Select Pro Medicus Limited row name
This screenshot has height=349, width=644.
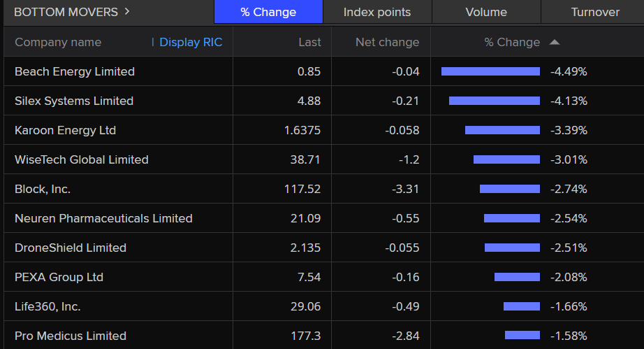click(71, 336)
